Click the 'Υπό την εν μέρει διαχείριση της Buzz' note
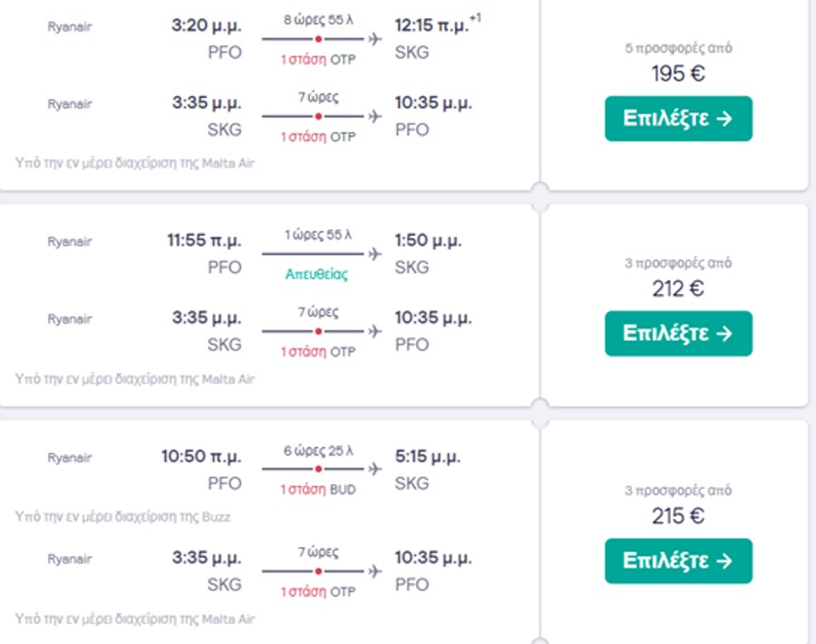Viewport: 816px width, 644px height. (122, 516)
